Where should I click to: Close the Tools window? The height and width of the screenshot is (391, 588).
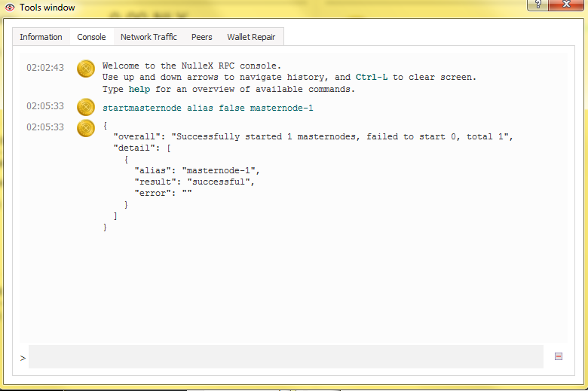click(x=567, y=4)
